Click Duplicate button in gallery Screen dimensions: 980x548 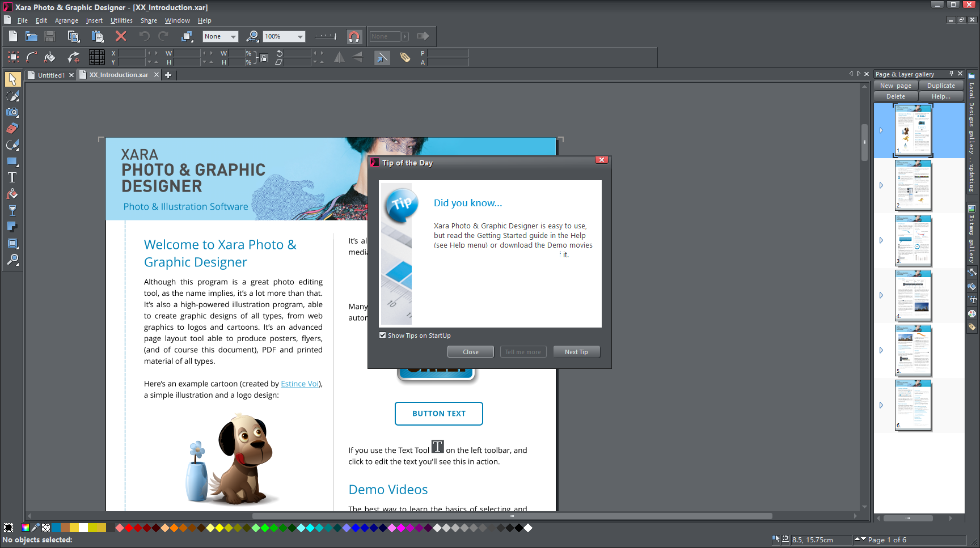(x=941, y=86)
